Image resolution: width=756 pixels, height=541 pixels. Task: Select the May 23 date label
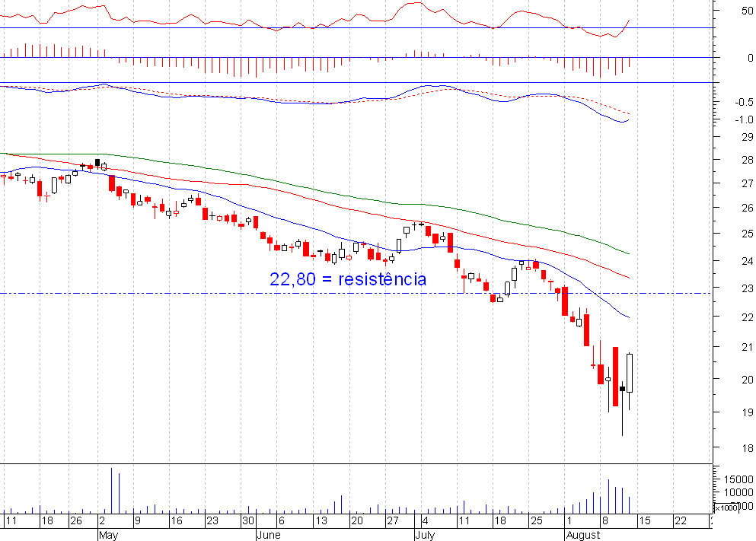212,520
